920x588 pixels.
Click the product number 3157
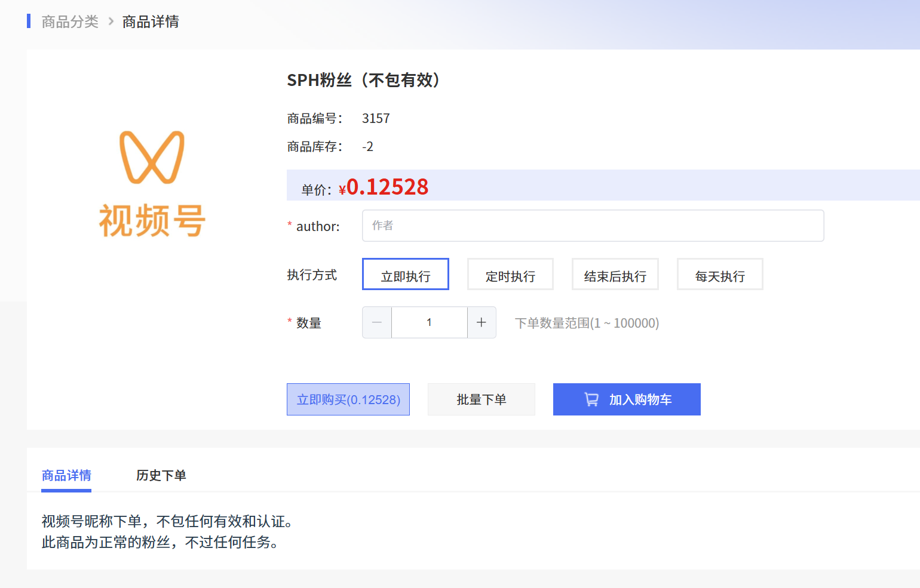[376, 118]
